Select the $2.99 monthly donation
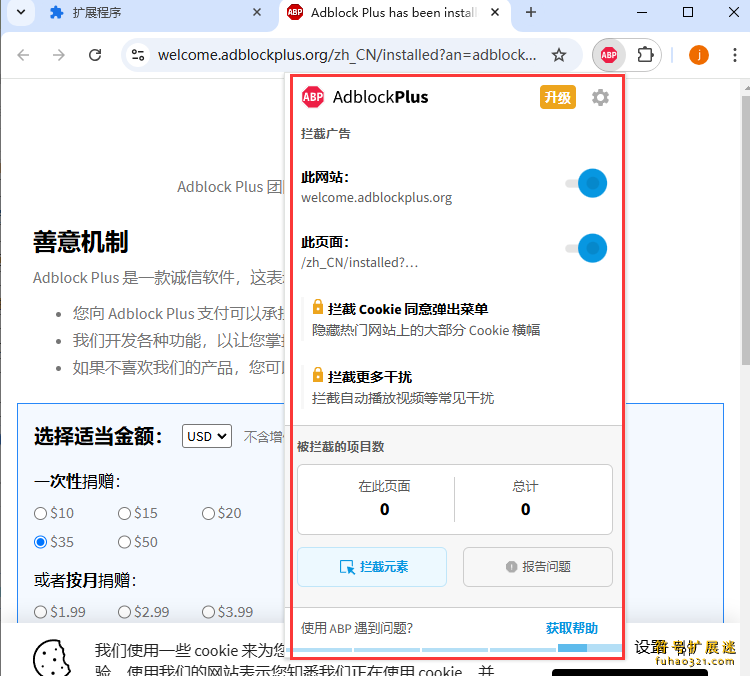 124,612
